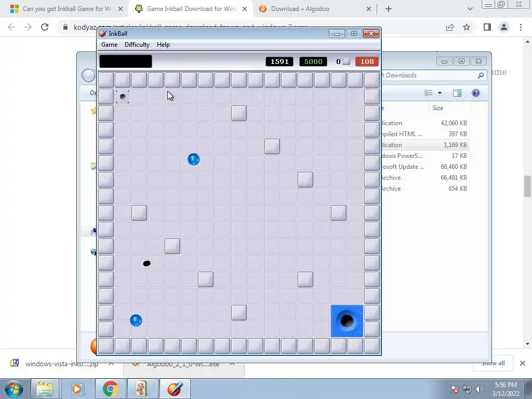Select the PowerShell file of 17 KB

point(424,155)
